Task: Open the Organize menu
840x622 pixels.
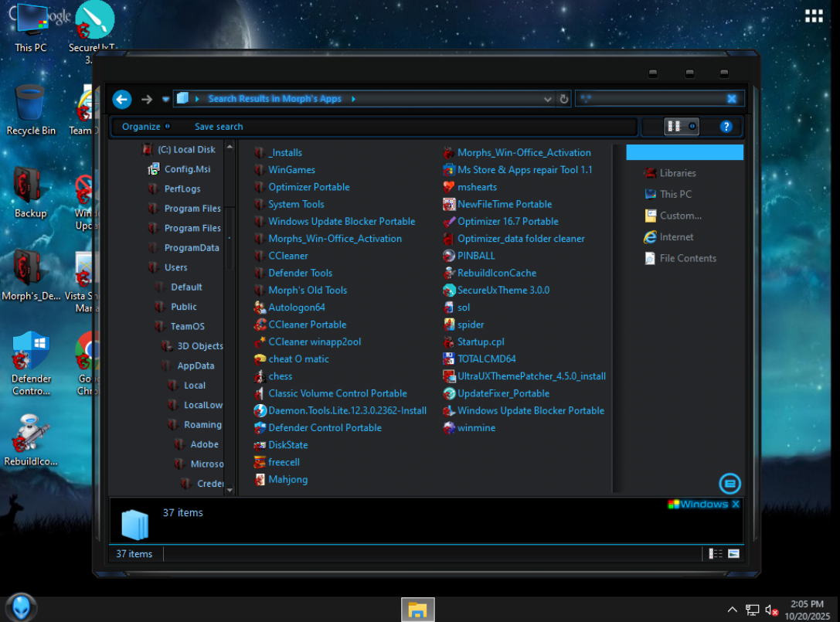Action: 146,127
